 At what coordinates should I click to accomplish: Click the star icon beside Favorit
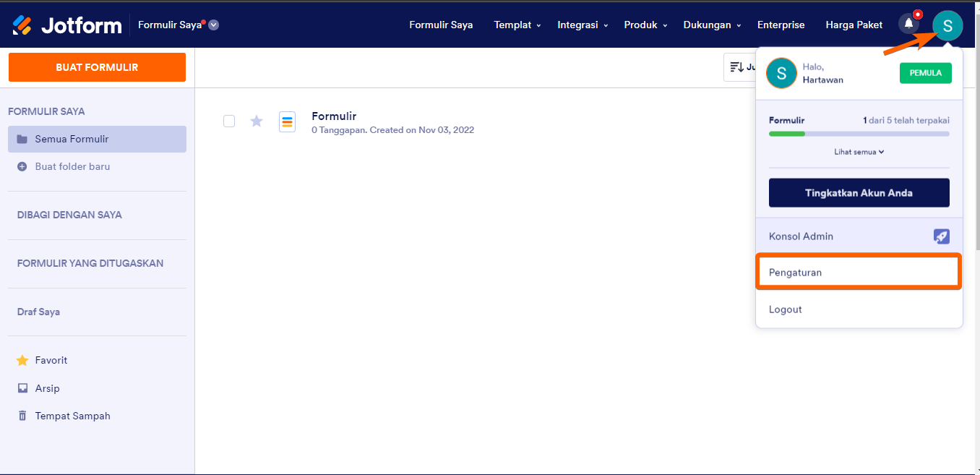pyautogui.click(x=22, y=360)
